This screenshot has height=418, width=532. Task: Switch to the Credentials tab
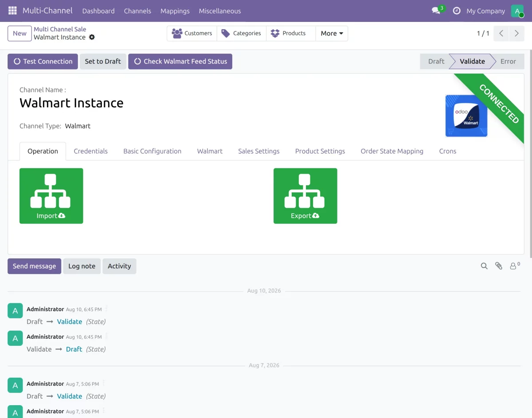90,151
